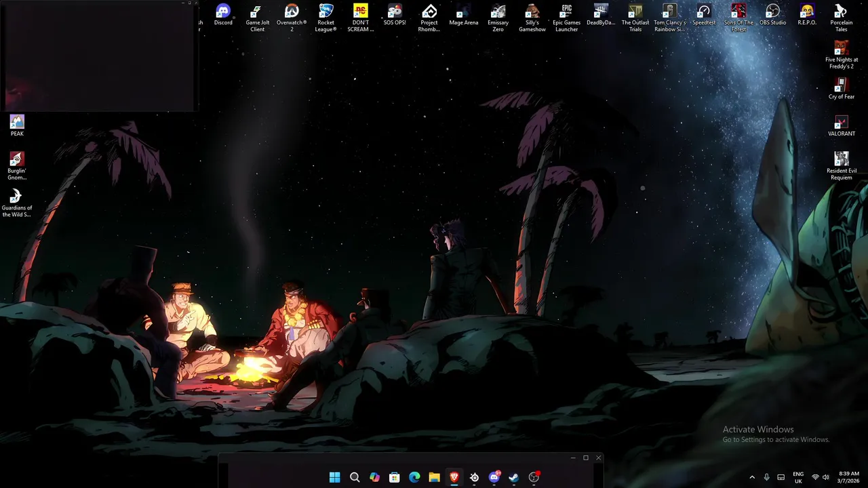The height and width of the screenshot is (488, 868).
Task: Select Silly's Gameshow shortcut
Action: [532, 18]
